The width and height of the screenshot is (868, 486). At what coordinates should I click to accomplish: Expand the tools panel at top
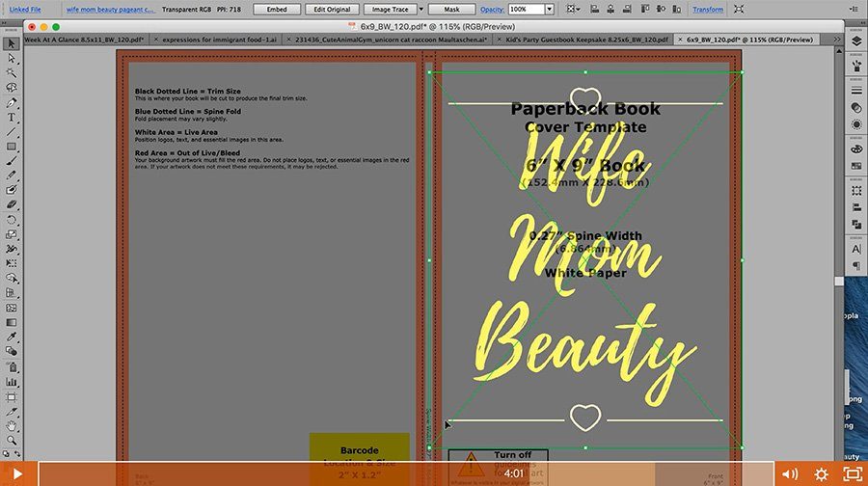click(5, 23)
